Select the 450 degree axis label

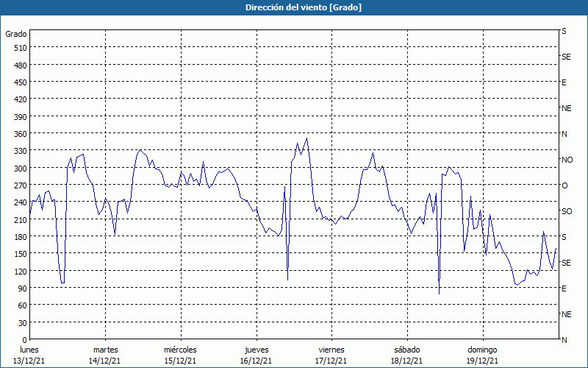[21, 82]
